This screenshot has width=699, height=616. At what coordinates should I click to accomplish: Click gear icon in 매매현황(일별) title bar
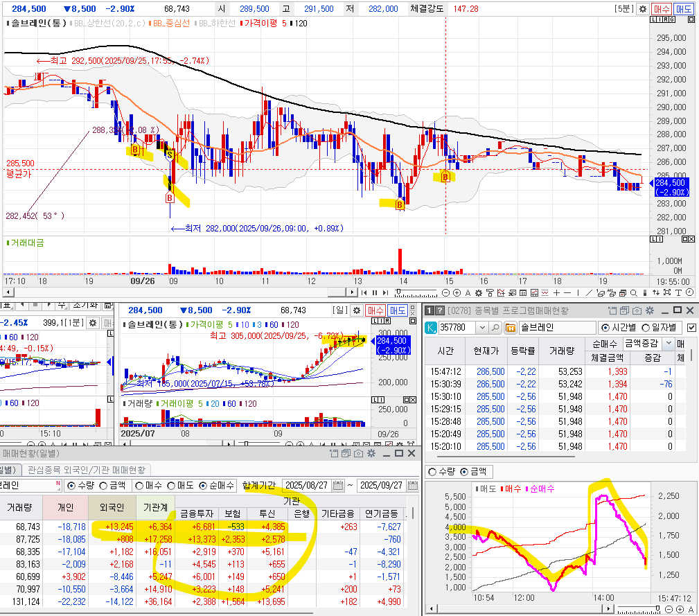tap(371, 453)
